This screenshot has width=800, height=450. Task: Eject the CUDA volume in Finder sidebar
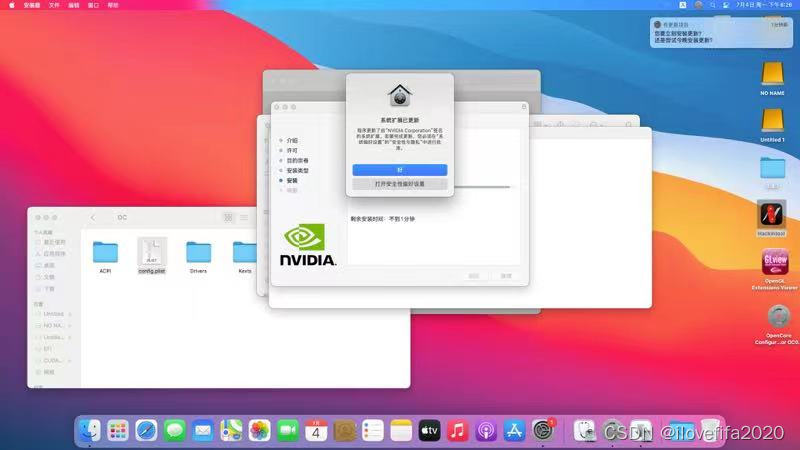pyautogui.click(x=70, y=361)
